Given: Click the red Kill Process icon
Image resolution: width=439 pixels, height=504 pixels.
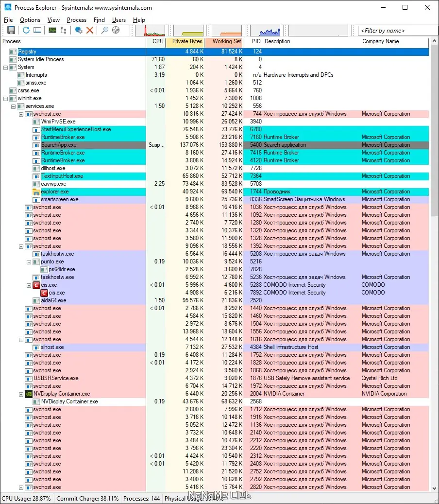Looking at the screenshot, I should pos(90,30).
